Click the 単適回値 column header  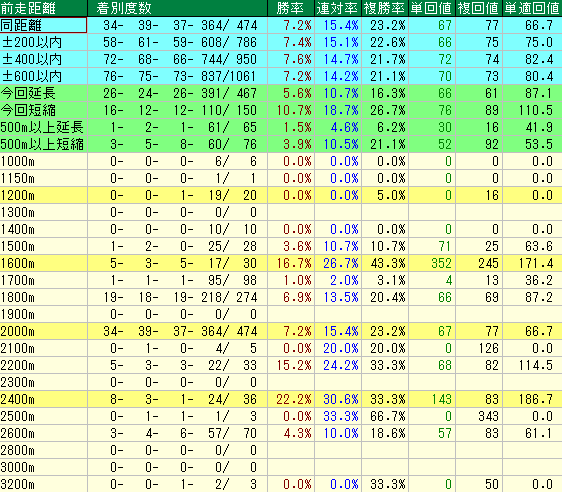click(x=532, y=8)
